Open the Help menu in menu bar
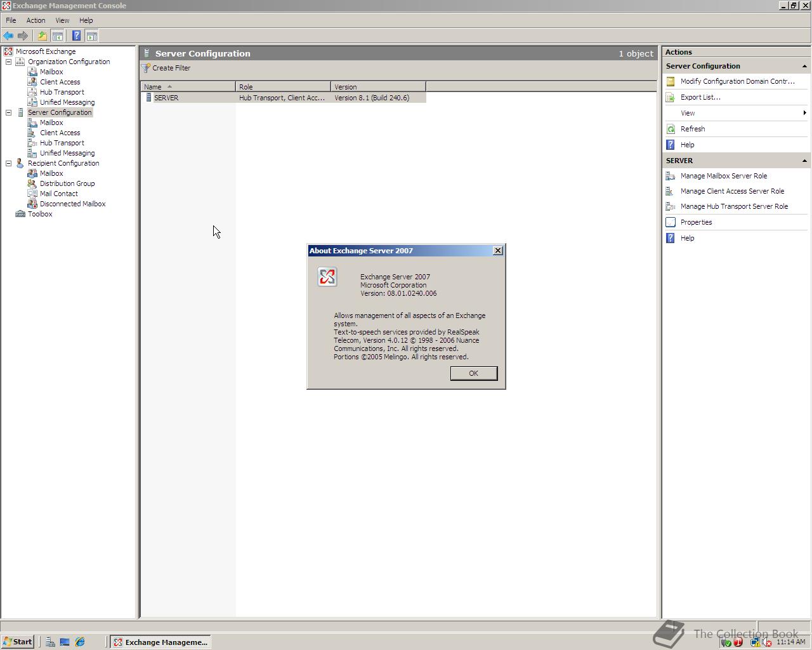The width and height of the screenshot is (812, 650). click(86, 20)
